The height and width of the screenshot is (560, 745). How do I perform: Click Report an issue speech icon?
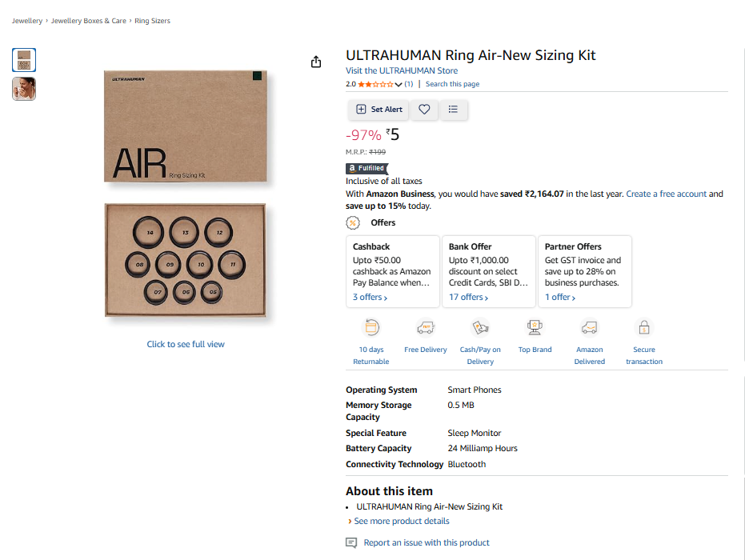[x=351, y=542]
